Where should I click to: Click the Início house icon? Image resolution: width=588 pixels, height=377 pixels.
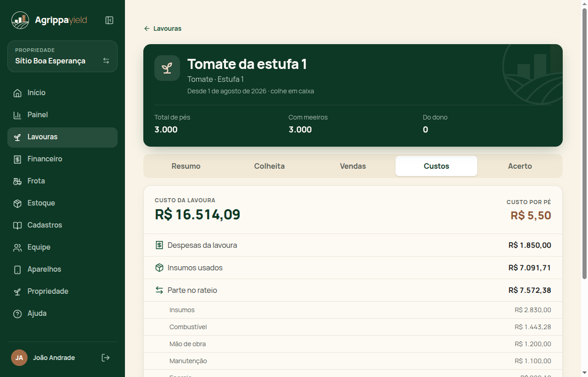point(17,93)
